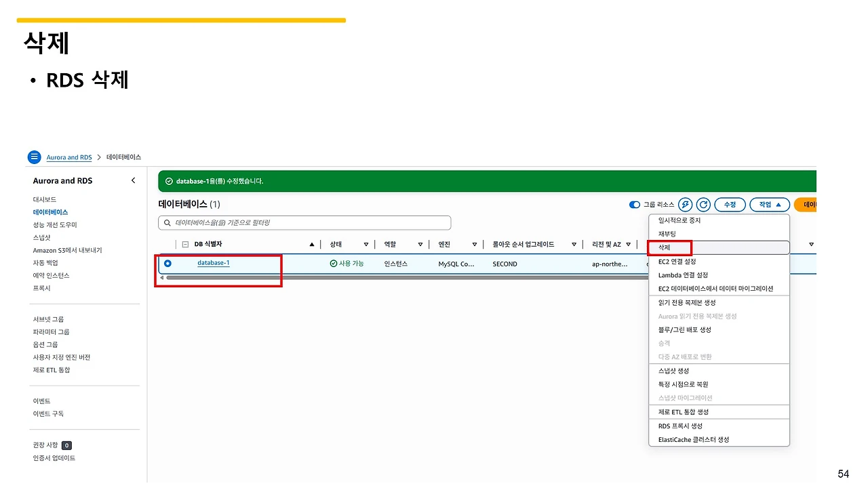Viewport: 868px width, 488px height.
Task: Open 옵션 그룹 in the sidebar
Action: click(45, 344)
